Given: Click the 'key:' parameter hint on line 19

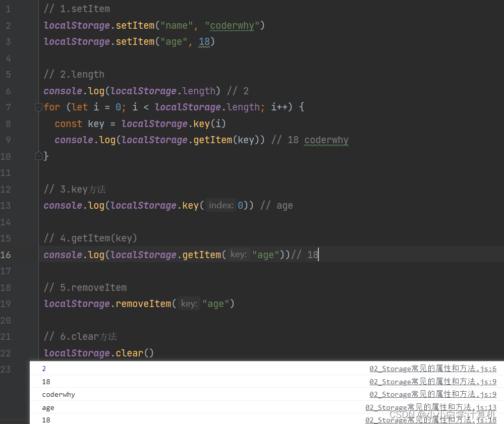Looking at the screenshot, I should pyautogui.click(x=189, y=304).
